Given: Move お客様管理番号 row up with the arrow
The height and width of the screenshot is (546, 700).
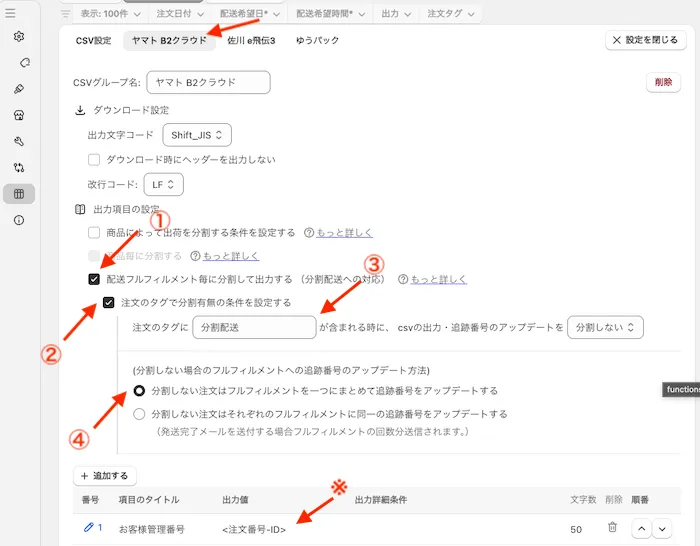Looking at the screenshot, I should [x=641, y=527].
